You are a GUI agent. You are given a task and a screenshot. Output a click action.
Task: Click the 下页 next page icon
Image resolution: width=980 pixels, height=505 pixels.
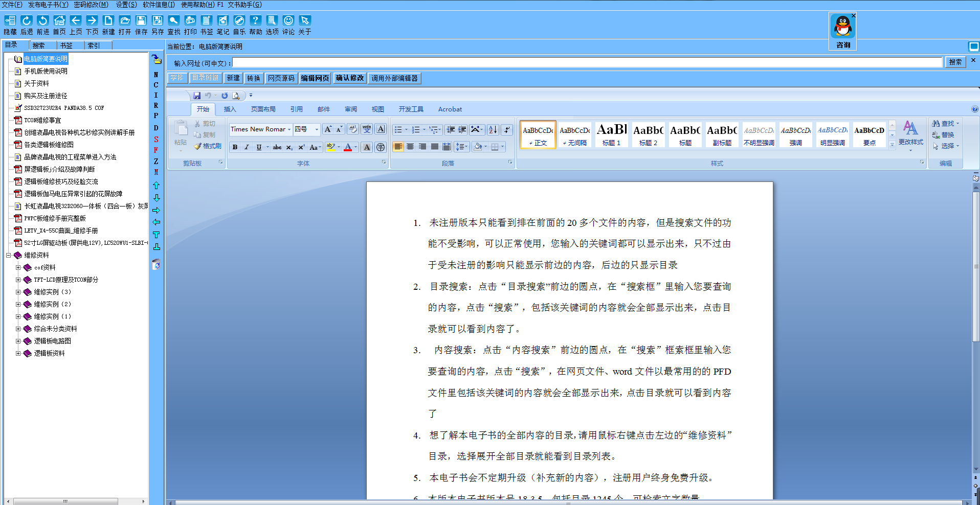92,20
